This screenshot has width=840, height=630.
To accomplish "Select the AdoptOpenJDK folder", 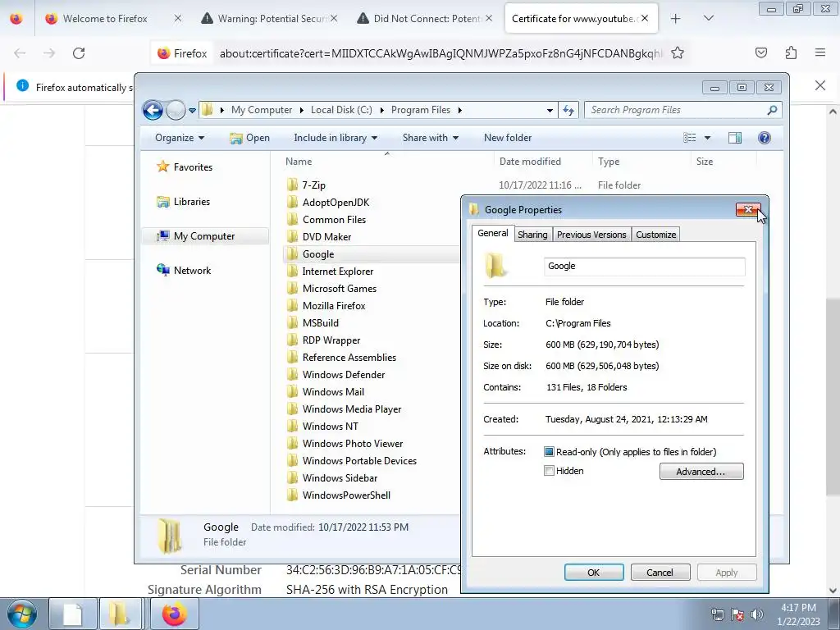I will [x=328, y=202].
